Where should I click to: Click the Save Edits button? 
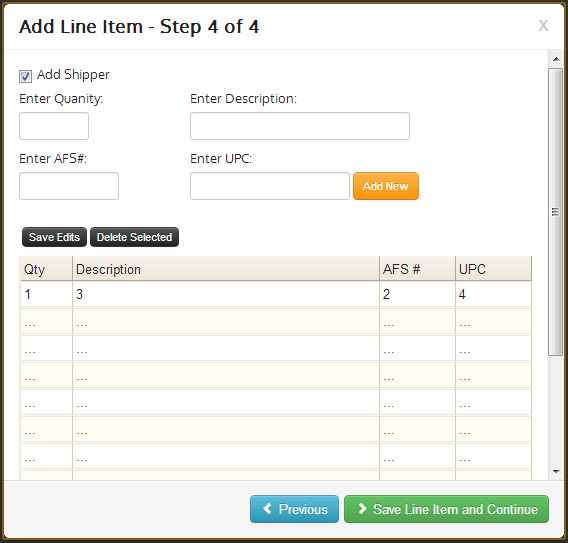[54, 237]
